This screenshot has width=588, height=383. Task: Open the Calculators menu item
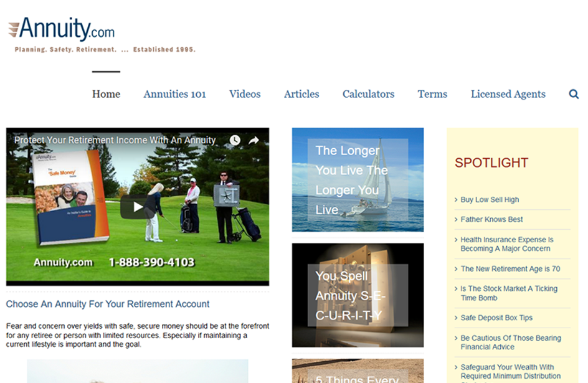click(368, 94)
